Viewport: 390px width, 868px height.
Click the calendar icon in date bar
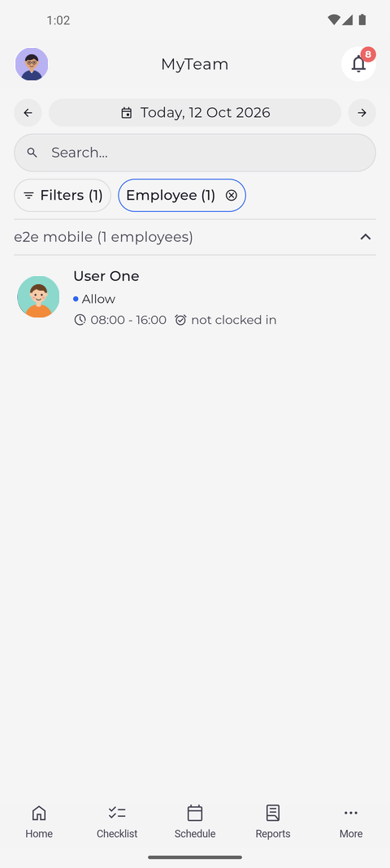[126, 113]
